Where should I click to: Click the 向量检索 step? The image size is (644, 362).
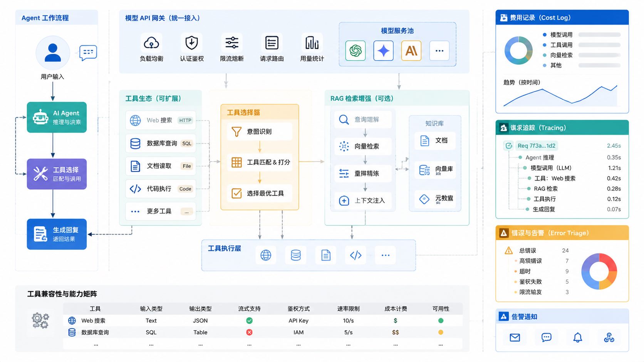pyautogui.click(x=363, y=147)
